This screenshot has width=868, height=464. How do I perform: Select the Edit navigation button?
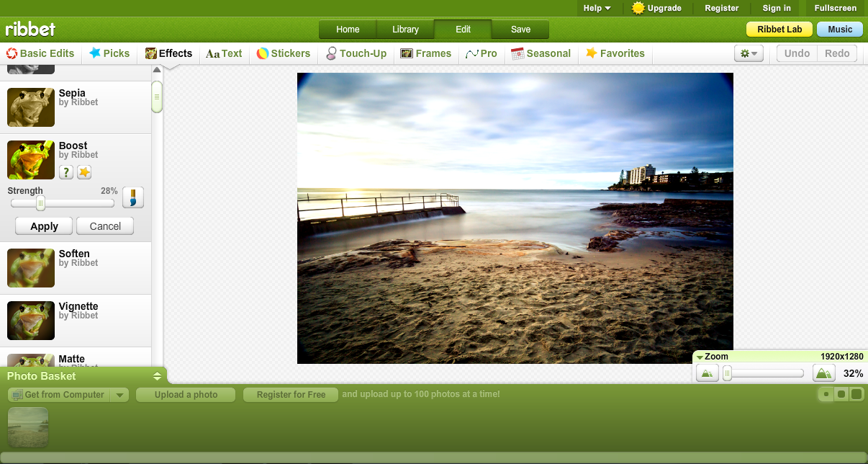coord(463,30)
